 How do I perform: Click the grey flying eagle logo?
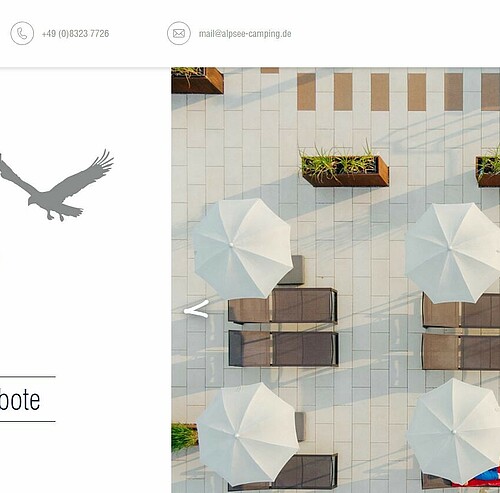[x=57, y=185]
